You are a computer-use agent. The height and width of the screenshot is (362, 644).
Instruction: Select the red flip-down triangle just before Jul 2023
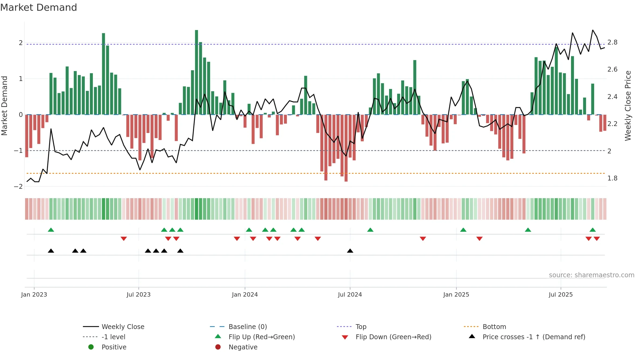124,239
